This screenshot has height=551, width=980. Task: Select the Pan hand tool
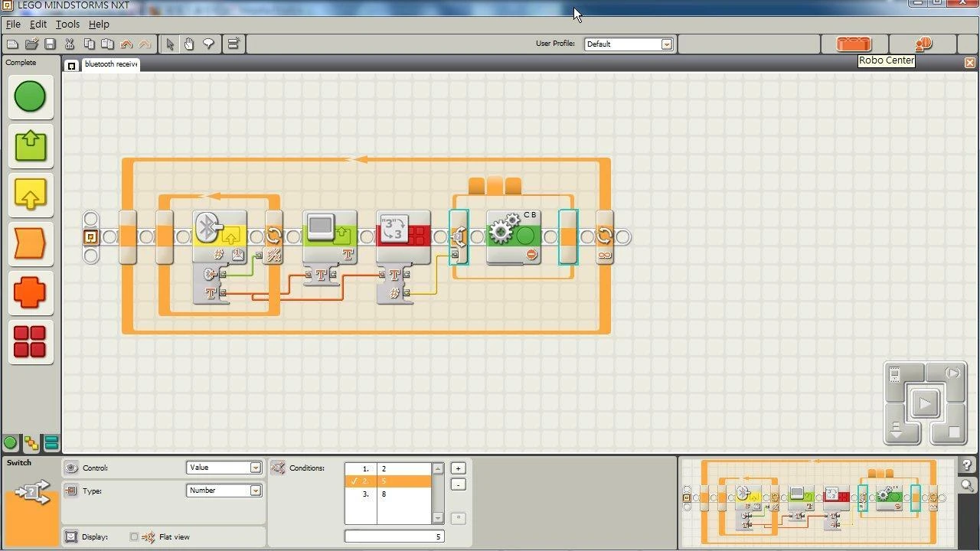tap(188, 44)
